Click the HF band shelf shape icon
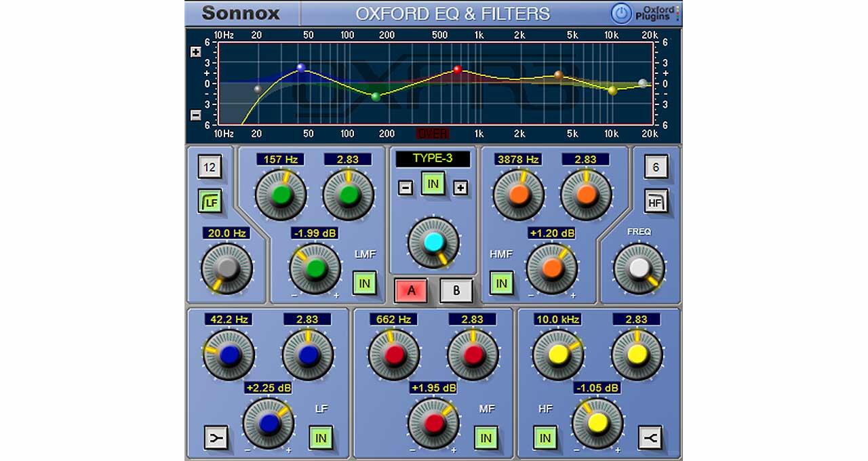Screen dimensions: 868x461 (649, 438)
